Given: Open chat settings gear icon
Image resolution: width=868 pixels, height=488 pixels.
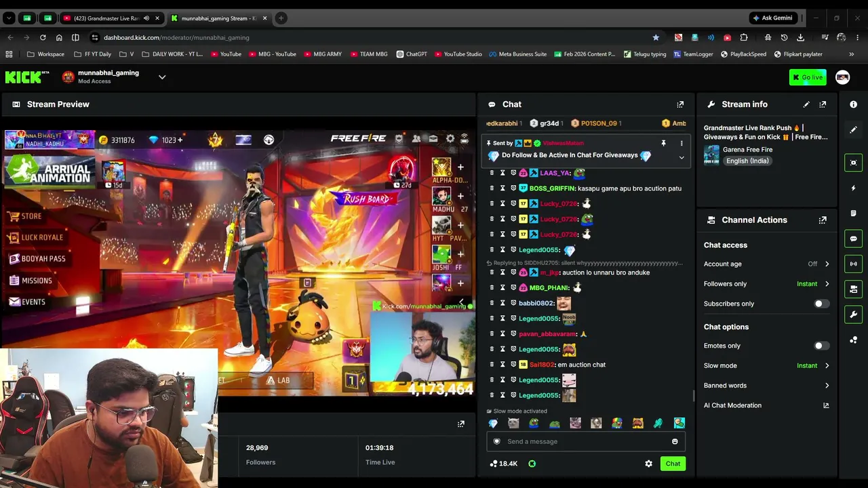Looking at the screenshot, I should click(x=649, y=464).
